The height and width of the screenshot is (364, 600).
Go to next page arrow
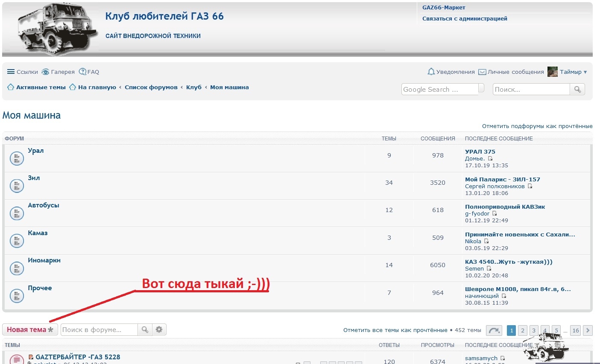tap(588, 330)
